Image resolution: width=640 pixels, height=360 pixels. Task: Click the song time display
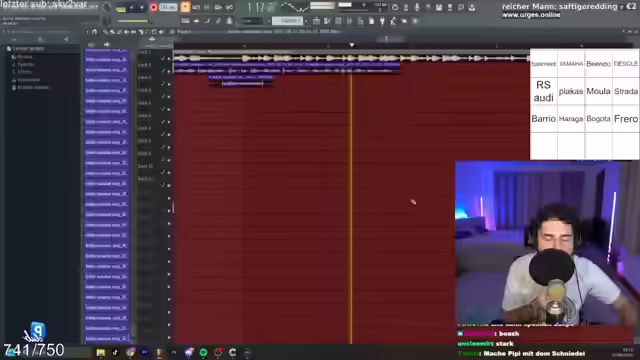click(261, 7)
